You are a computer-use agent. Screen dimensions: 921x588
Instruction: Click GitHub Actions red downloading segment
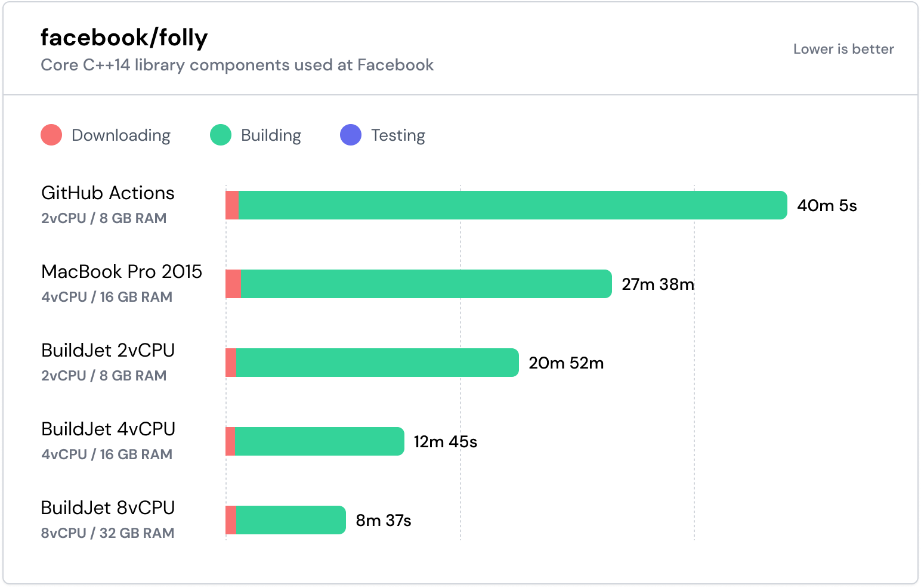232,205
